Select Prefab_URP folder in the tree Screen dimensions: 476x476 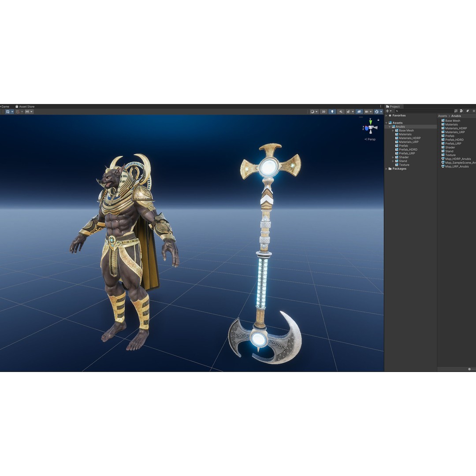(x=405, y=153)
